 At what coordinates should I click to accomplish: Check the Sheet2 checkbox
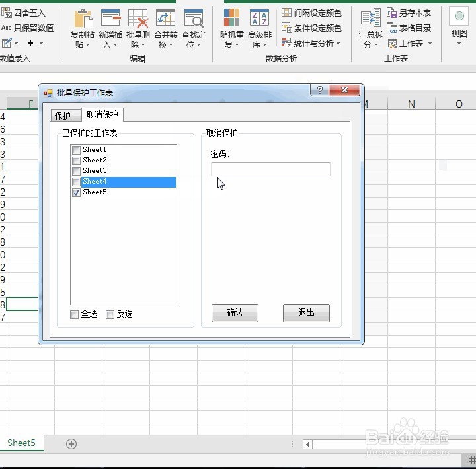[x=76, y=160]
